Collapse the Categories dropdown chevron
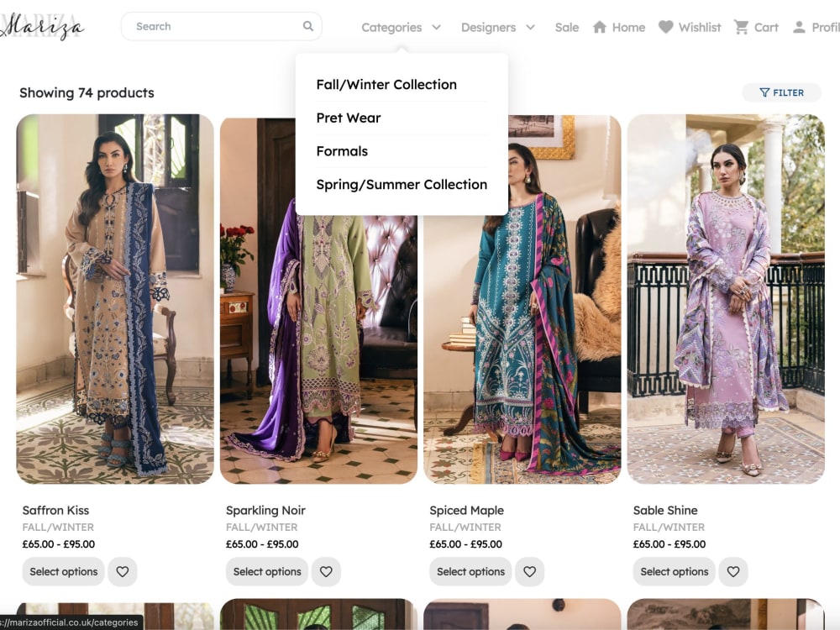This screenshot has height=630, width=840. 437,28
